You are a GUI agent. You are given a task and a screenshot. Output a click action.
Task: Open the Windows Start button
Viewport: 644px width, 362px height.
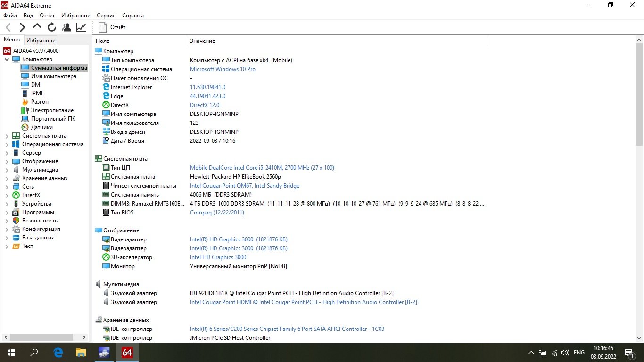click(x=11, y=352)
